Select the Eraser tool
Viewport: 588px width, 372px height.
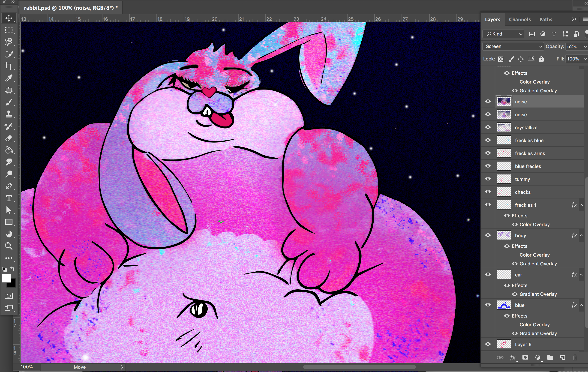[9, 138]
